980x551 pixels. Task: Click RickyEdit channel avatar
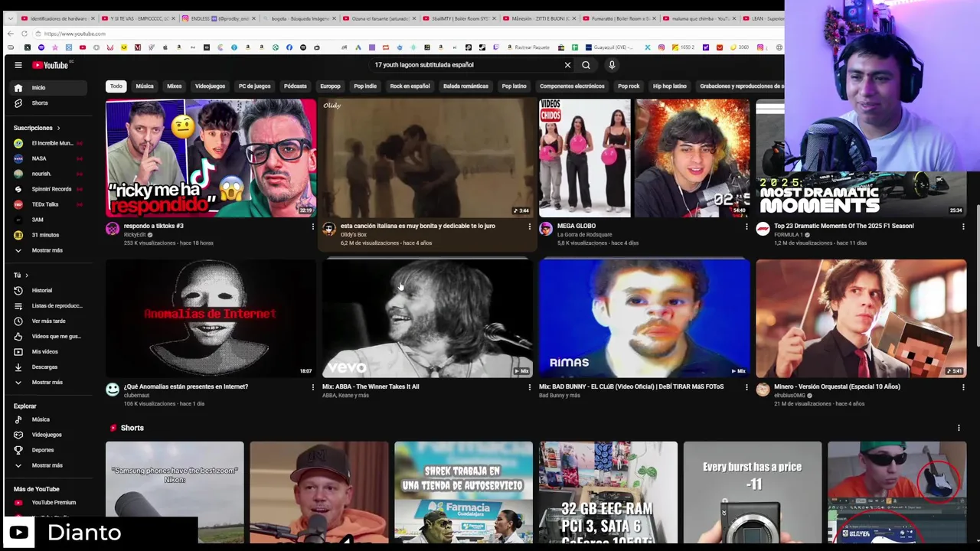coord(113,229)
